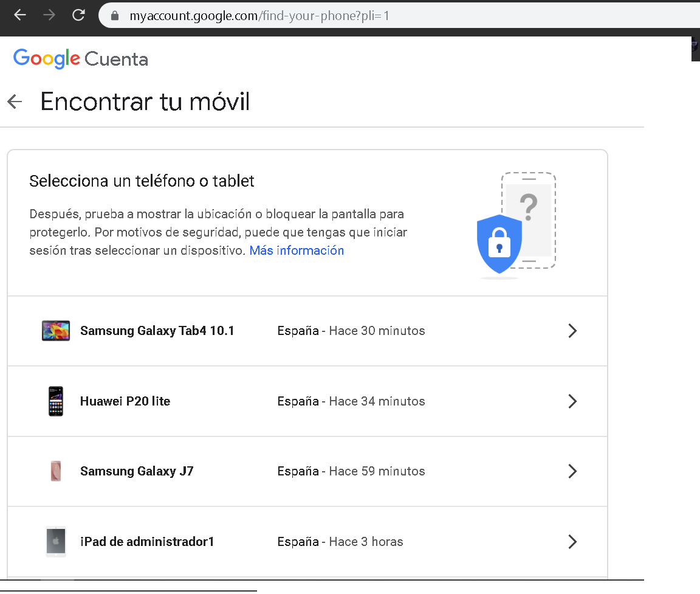Click 'España - Hace 34 minutos' text
This screenshot has width=700, height=594.
click(x=351, y=401)
